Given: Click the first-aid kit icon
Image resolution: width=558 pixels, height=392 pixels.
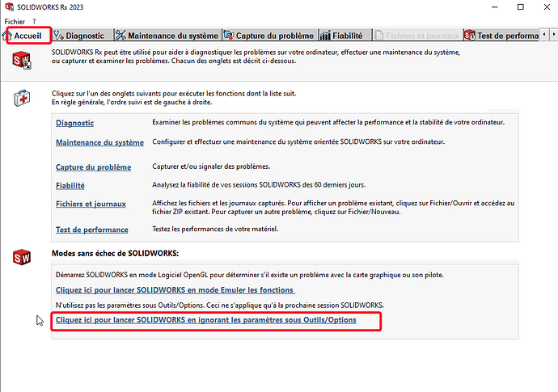Looking at the screenshot, I should click(22, 98).
